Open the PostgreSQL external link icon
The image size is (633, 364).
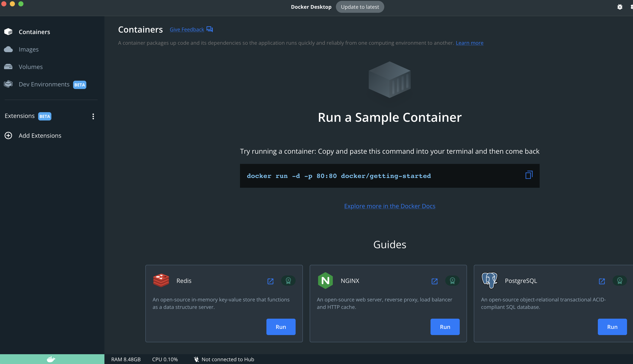pos(602,281)
